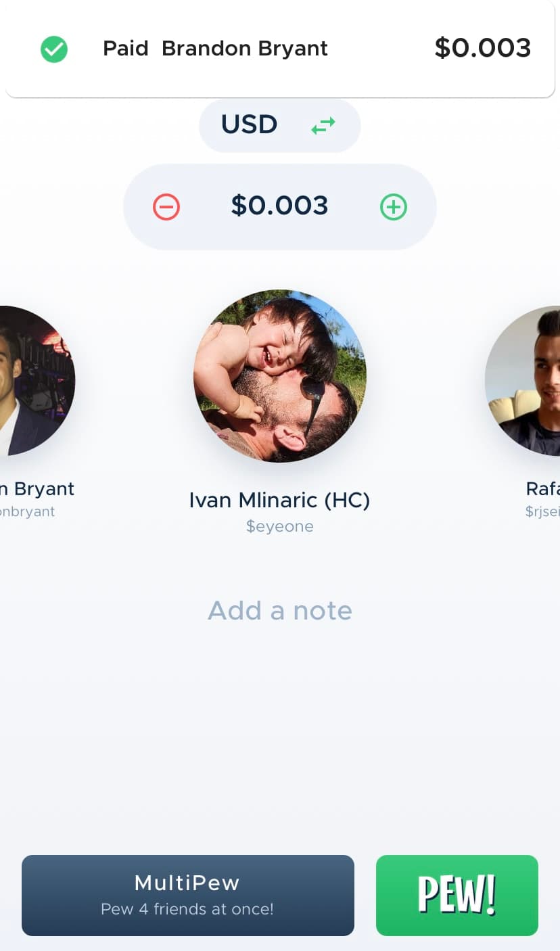Increase the amount with the green plus icon
The height and width of the screenshot is (951, 560).
tap(394, 206)
